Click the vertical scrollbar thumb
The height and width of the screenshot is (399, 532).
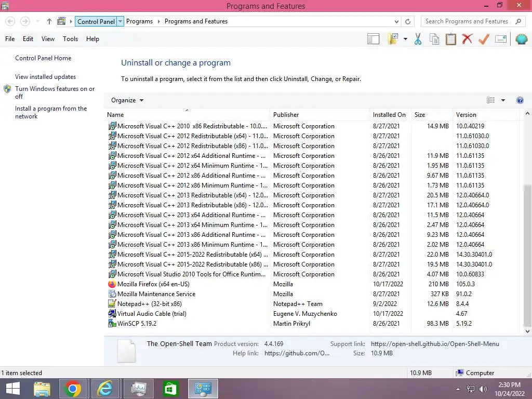pyautogui.click(x=527, y=255)
